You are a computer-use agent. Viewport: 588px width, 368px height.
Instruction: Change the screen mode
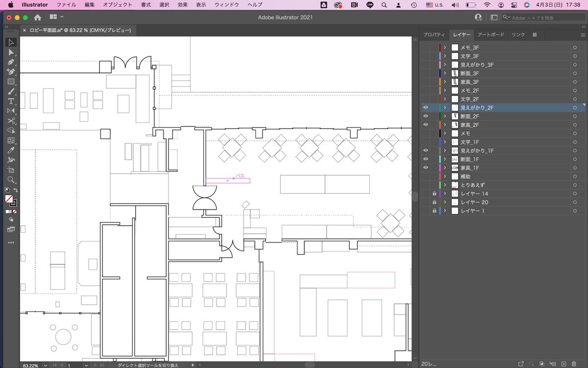click(x=11, y=229)
